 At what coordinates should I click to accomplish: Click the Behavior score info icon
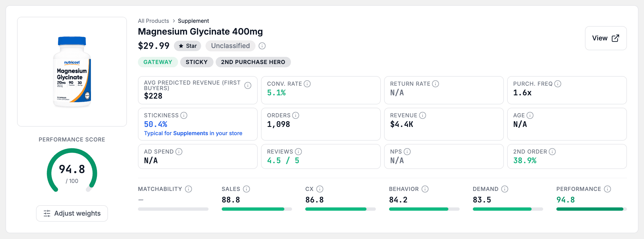coord(425,189)
